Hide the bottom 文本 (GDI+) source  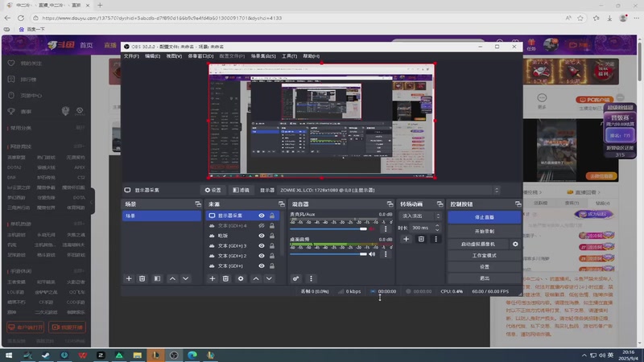coord(262,266)
